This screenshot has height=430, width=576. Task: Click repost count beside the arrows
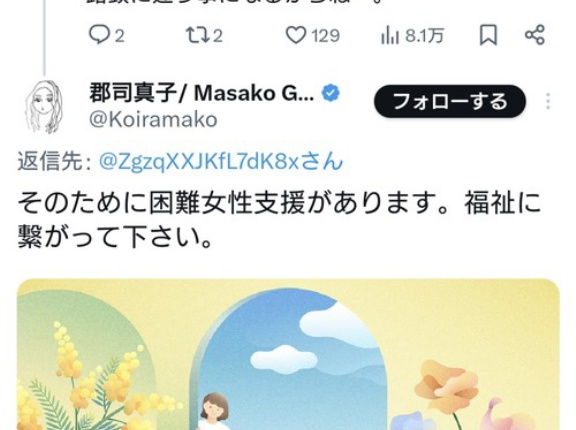coord(217,36)
